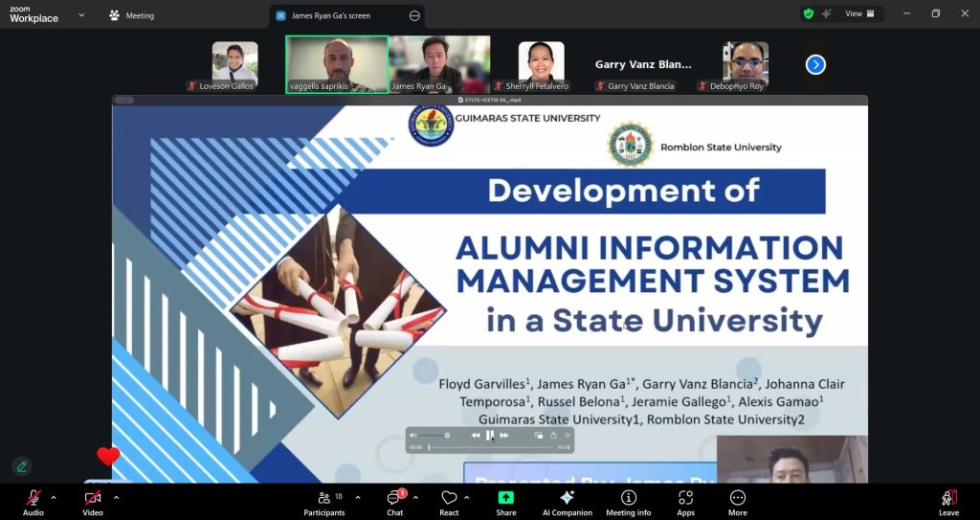Open the More options menu
The width and height of the screenshot is (980, 520).
[x=737, y=500]
